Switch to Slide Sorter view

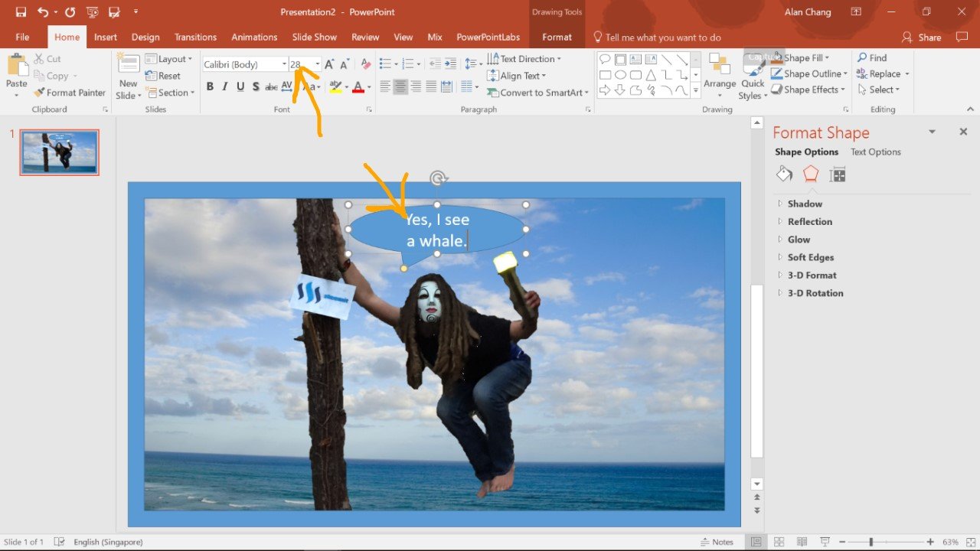(779, 542)
